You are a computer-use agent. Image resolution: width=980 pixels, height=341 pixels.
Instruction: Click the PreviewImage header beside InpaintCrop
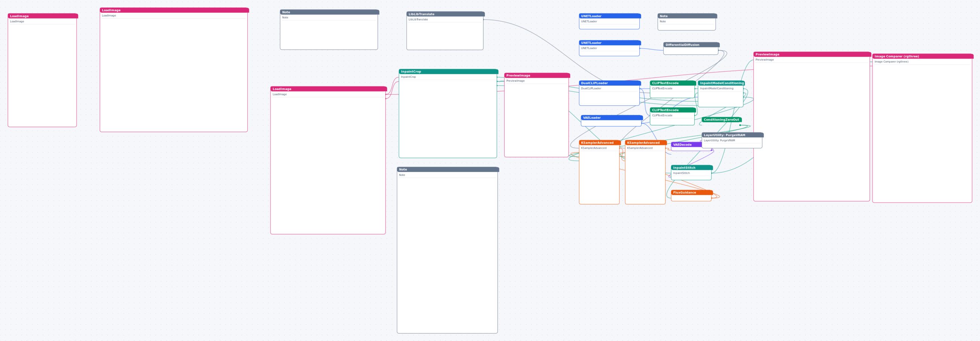point(537,75)
